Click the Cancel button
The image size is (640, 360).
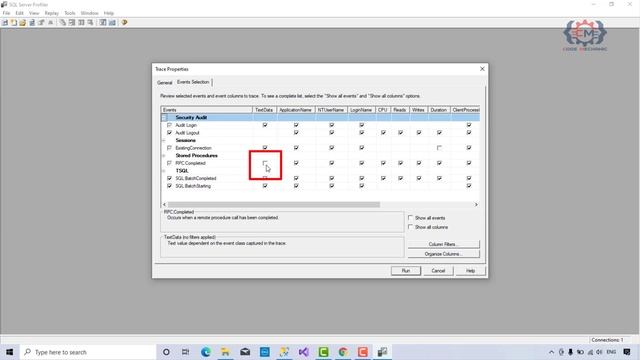[x=438, y=271]
